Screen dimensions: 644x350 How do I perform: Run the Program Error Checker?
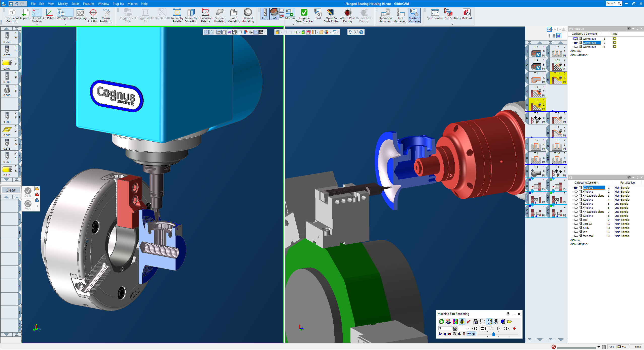pyautogui.click(x=304, y=16)
